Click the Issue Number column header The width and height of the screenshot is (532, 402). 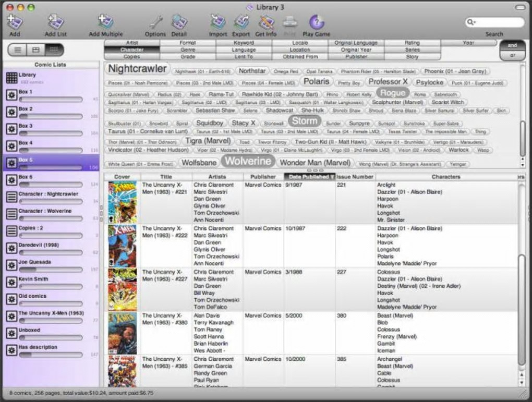(x=355, y=177)
